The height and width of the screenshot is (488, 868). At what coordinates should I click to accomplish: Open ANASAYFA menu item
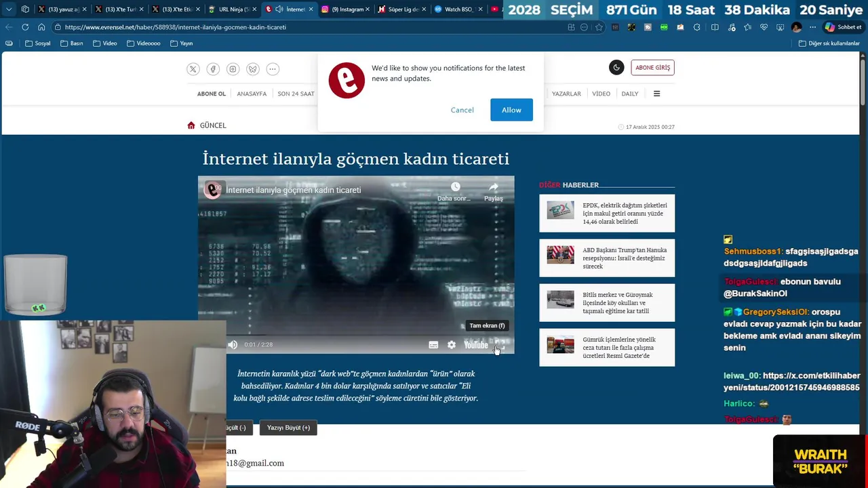tap(252, 94)
